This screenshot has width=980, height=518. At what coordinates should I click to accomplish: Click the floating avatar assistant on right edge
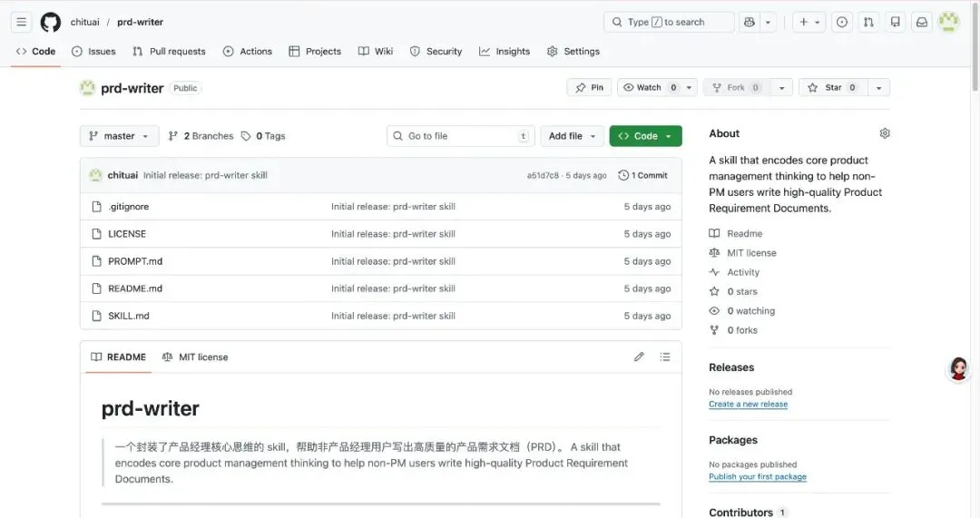click(959, 369)
